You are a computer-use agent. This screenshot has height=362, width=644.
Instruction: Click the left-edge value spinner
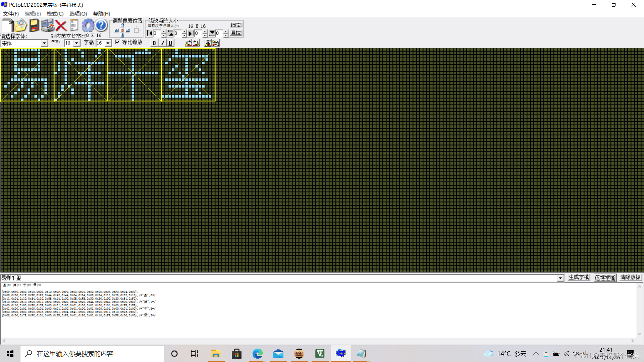click(x=164, y=33)
